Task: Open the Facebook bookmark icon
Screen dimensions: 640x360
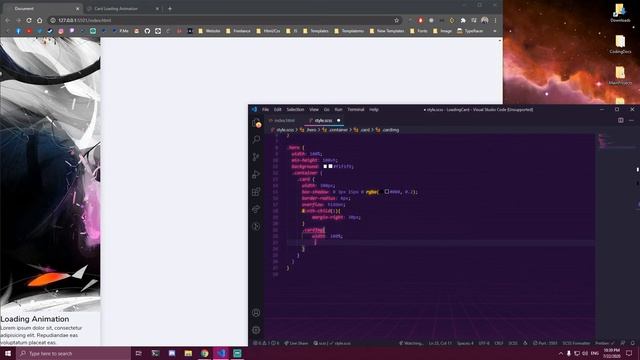Action: pos(18,31)
